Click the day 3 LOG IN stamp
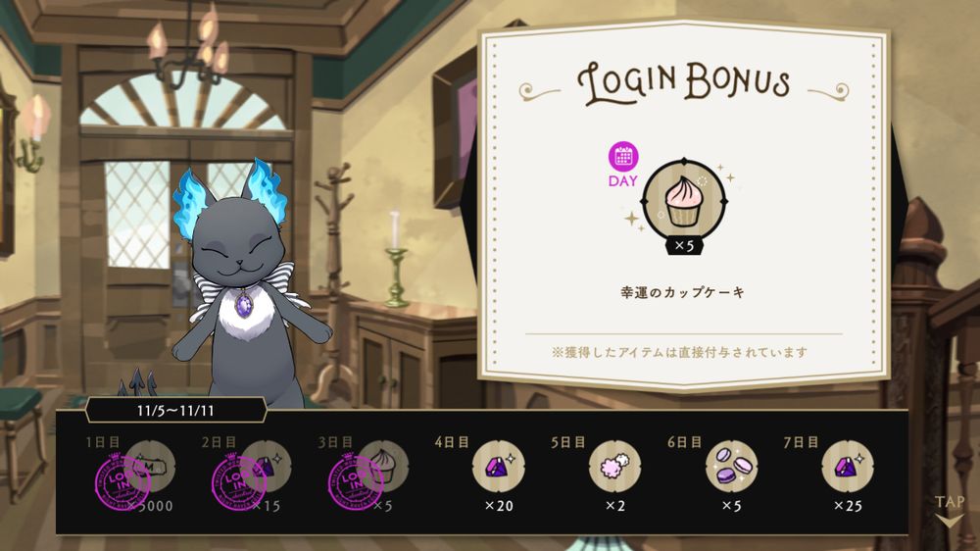Screen dimensions: 980x551 click(355, 482)
